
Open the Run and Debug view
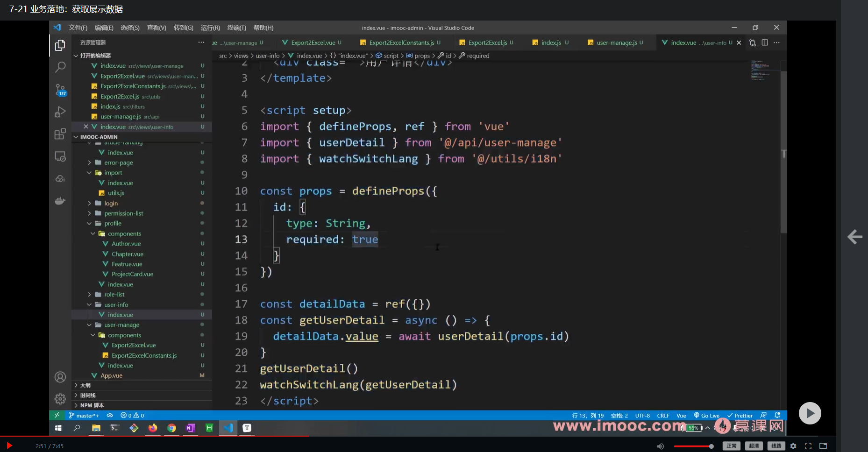(x=60, y=112)
